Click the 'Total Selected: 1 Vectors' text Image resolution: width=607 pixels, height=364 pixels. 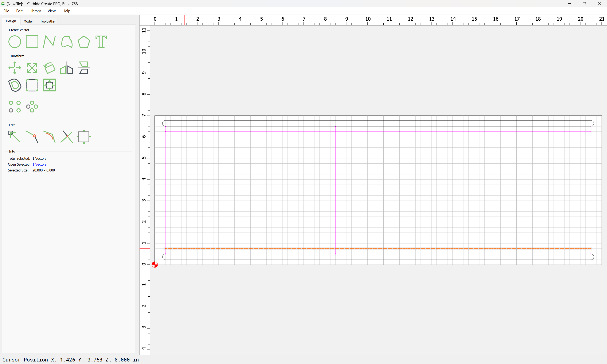[x=27, y=158]
